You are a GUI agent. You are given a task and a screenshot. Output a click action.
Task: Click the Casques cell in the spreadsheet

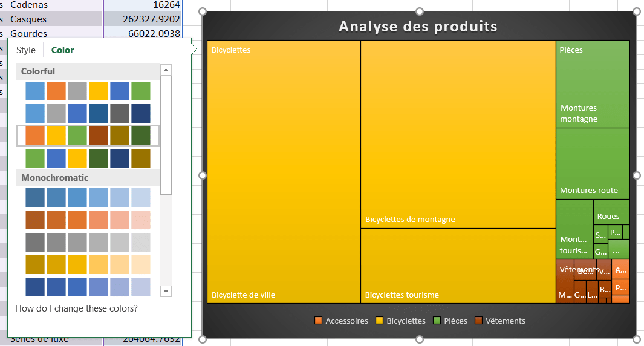pos(28,19)
